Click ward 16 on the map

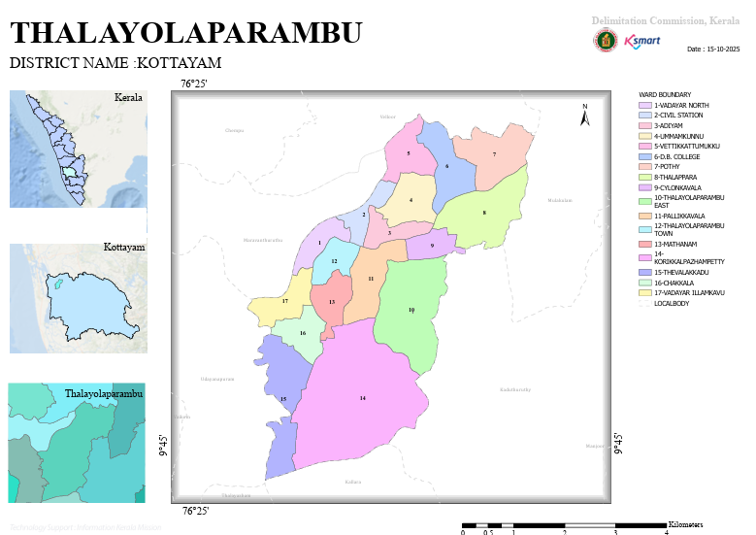pos(303,333)
